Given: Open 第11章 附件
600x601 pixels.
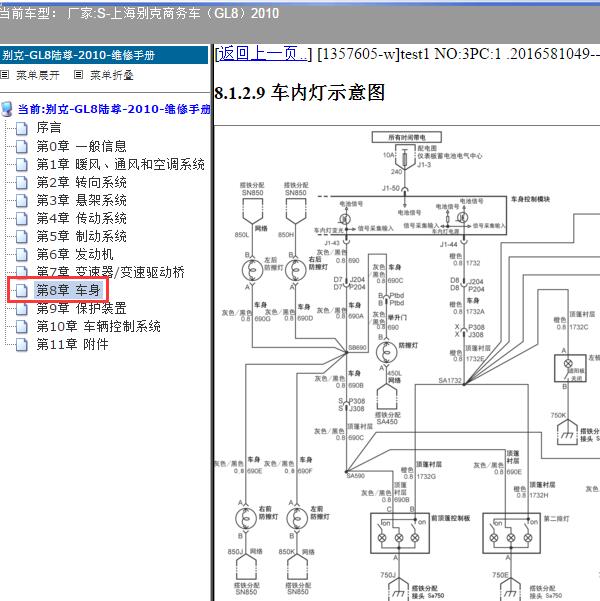Looking at the screenshot, I should [x=72, y=345].
